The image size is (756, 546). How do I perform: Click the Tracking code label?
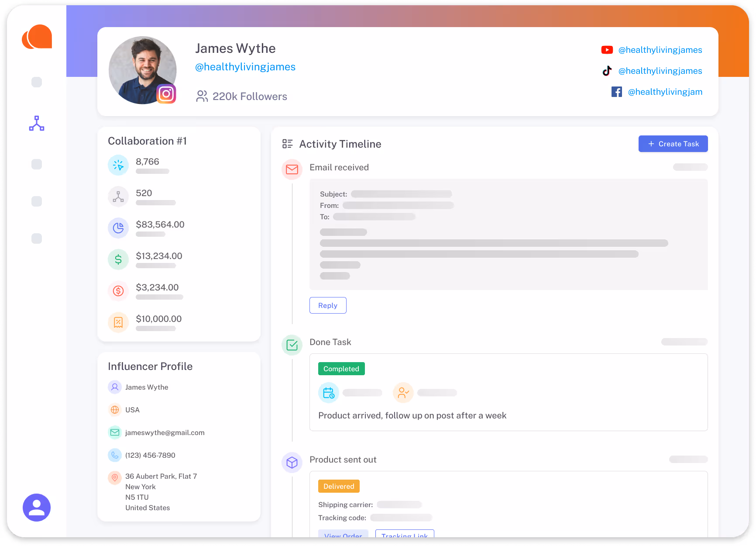coord(342,518)
